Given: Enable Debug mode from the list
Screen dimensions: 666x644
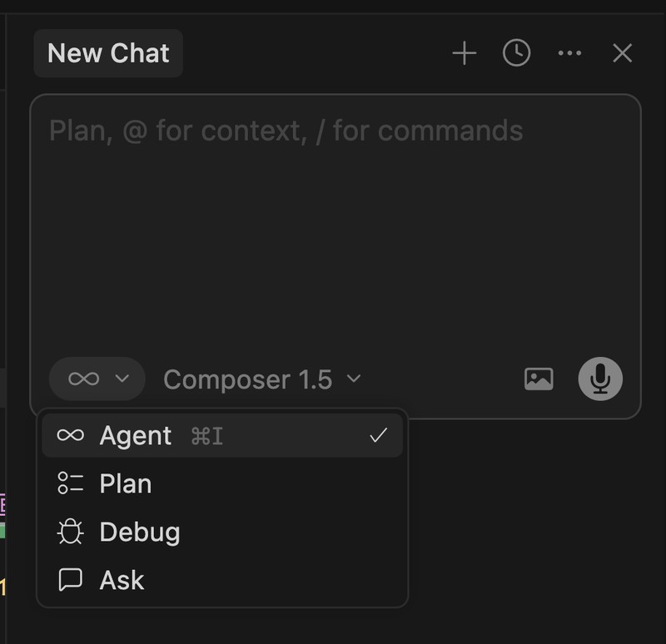Looking at the screenshot, I should click(x=139, y=531).
